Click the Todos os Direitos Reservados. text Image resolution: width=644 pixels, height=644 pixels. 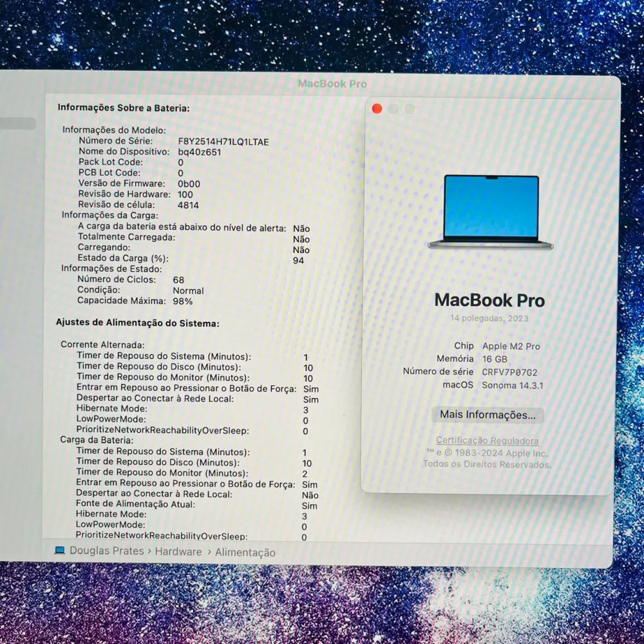click(x=487, y=464)
